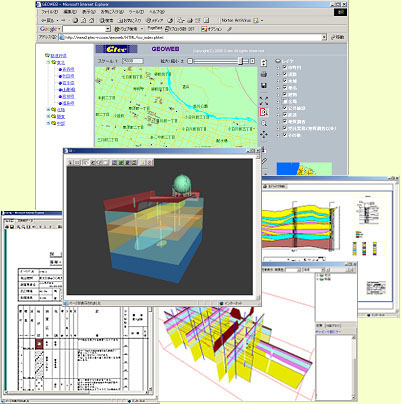Click the zoom slider plus end button

point(252,61)
